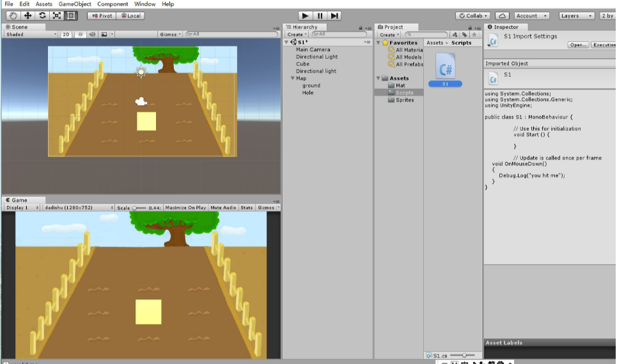Select the yellow square in Scene view
Screen dimensions: 617x364
[146, 121]
